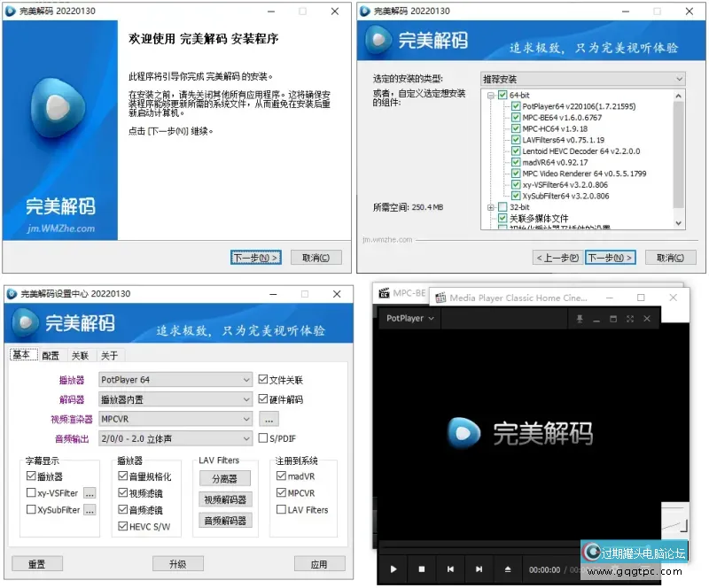This screenshot has width=709, height=588.
Task: Toggle 关联多媒体文件 checkbox
Action: click(x=503, y=219)
